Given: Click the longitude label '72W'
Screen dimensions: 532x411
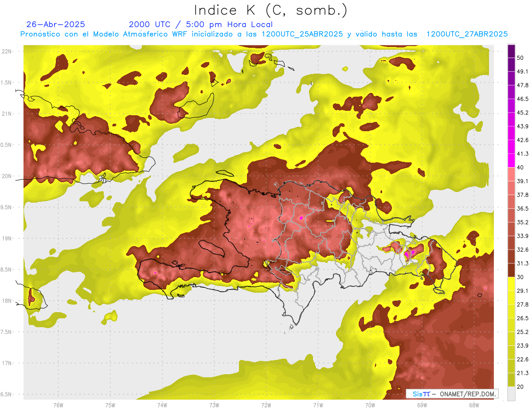Looking at the screenshot, I should (x=266, y=405).
